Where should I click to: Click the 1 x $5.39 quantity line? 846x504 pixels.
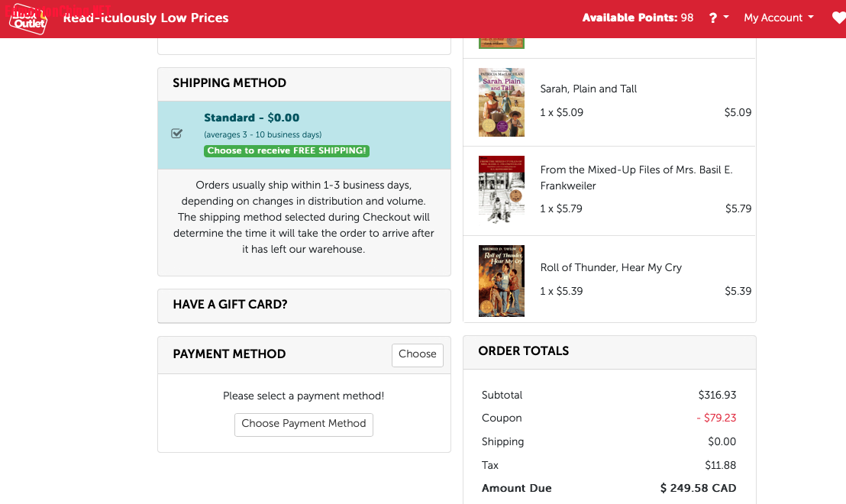pos(561,292)
